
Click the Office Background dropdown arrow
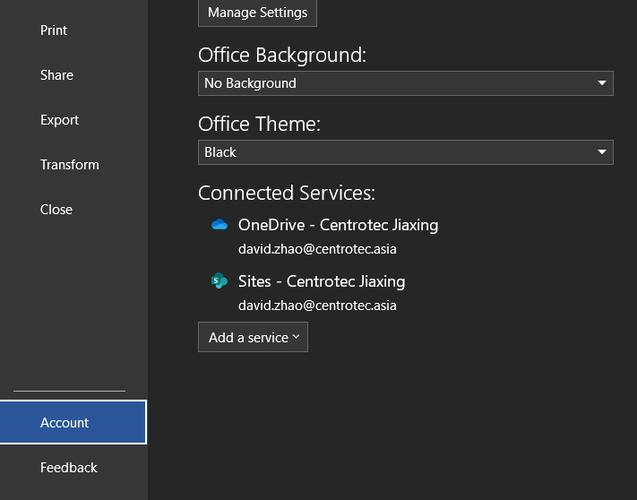pos(602,83)
